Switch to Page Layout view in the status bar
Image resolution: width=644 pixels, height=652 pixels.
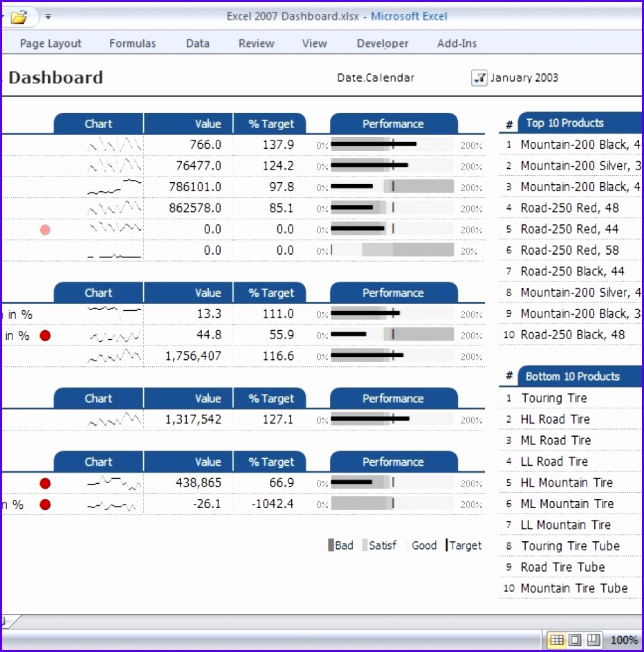pos(575,640)
